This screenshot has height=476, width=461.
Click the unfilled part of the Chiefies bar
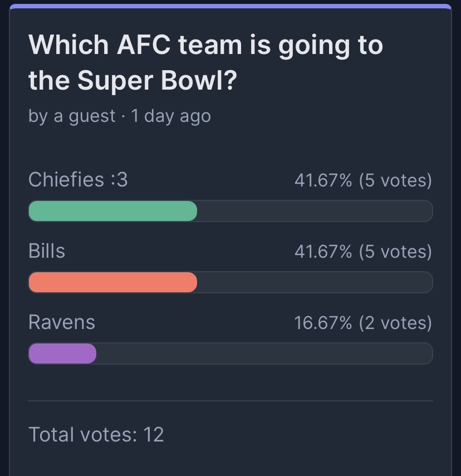pyautogui.click(x=315, y=211)
